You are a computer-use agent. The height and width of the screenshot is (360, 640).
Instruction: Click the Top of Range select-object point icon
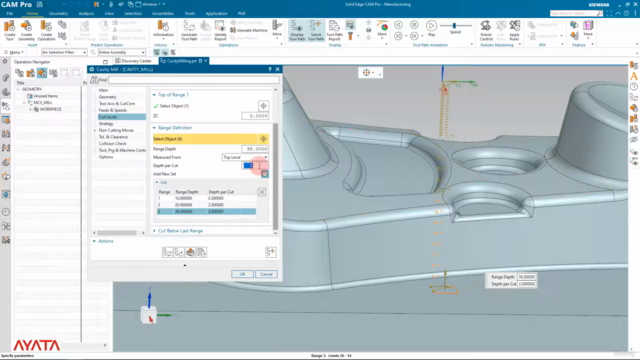click(263, 106)
